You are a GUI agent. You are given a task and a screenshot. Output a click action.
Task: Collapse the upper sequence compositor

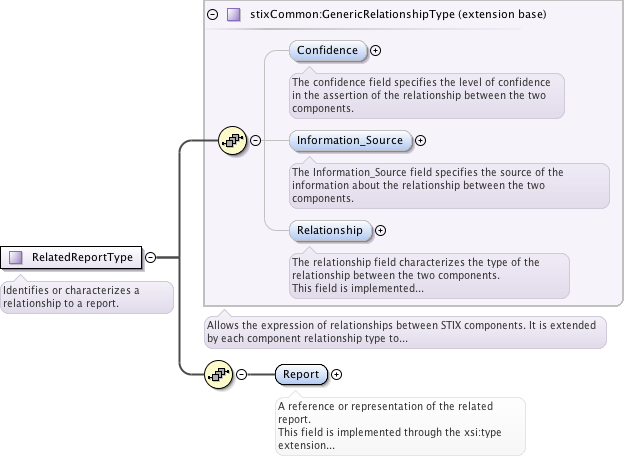click(x=255, y=141)
